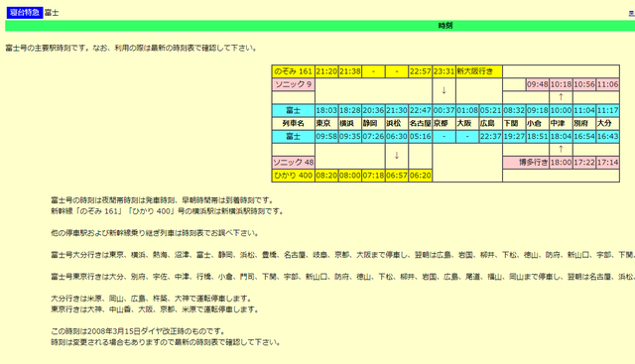Click the 01:08 Osaka time cell

point(467,110)
